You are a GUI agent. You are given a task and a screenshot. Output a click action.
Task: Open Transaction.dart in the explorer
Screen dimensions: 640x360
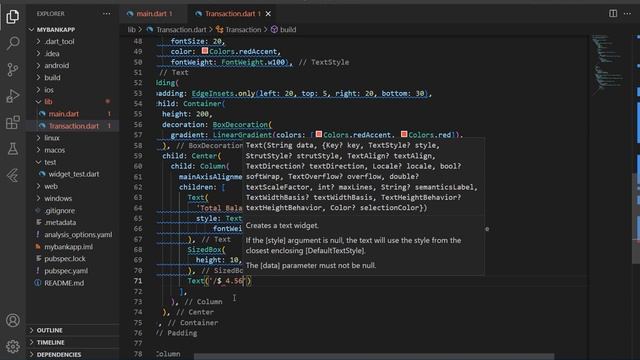(x=73, y=126)
